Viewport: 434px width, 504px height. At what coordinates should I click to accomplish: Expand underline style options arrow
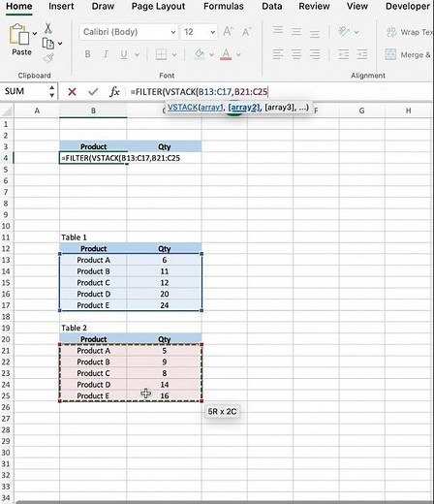pos(137,55)
